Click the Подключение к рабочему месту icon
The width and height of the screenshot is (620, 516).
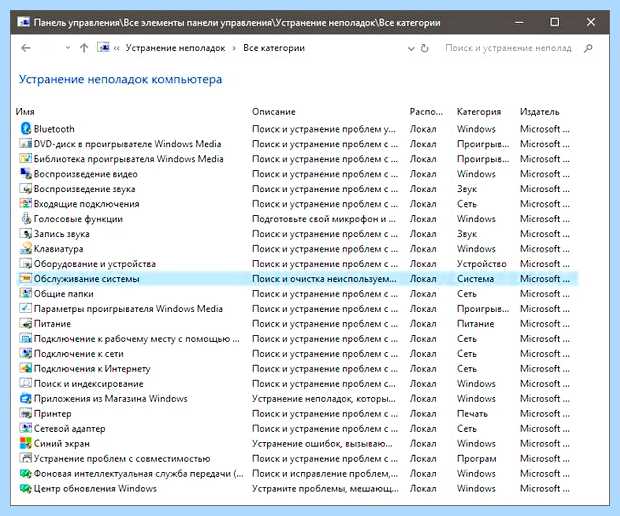(26, 338)
